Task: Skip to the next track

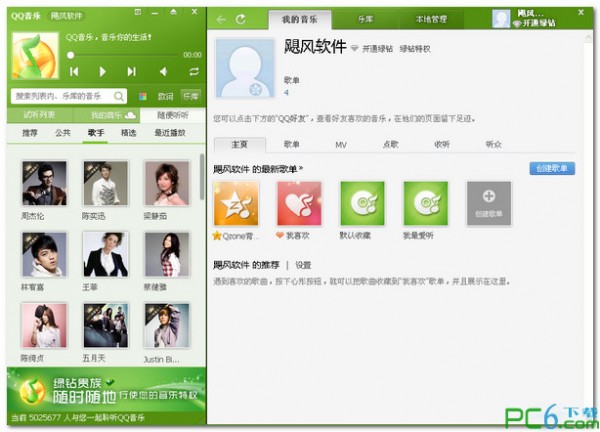Action: (x=132, y=72)
